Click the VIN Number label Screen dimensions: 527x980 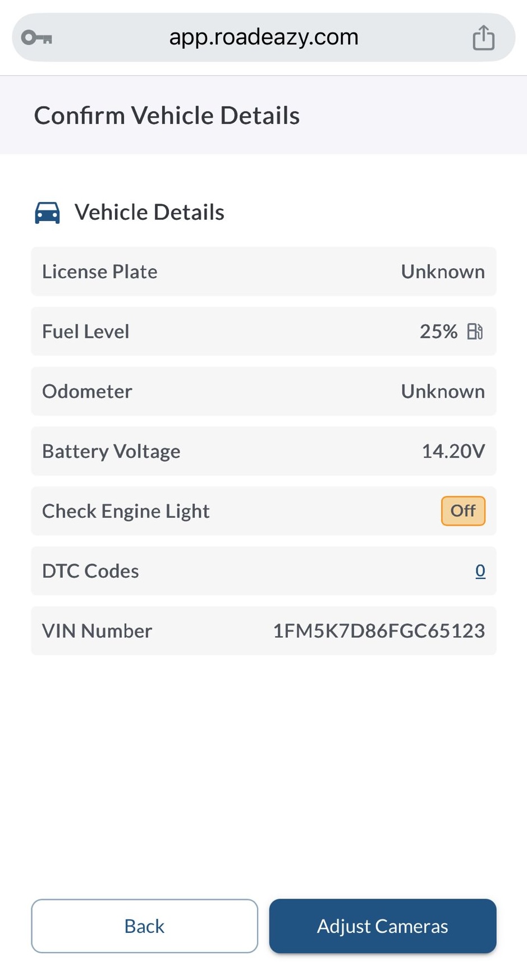point(97,631)
